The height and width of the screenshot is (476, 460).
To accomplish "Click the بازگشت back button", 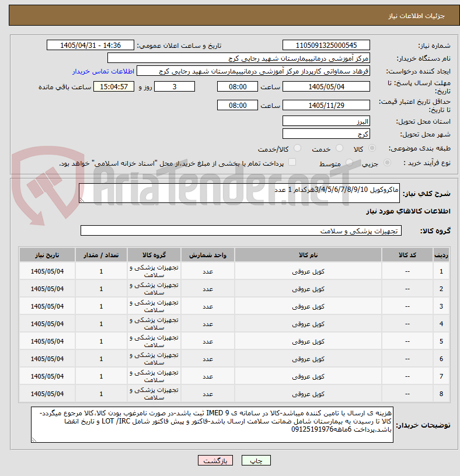I will 215,460.
